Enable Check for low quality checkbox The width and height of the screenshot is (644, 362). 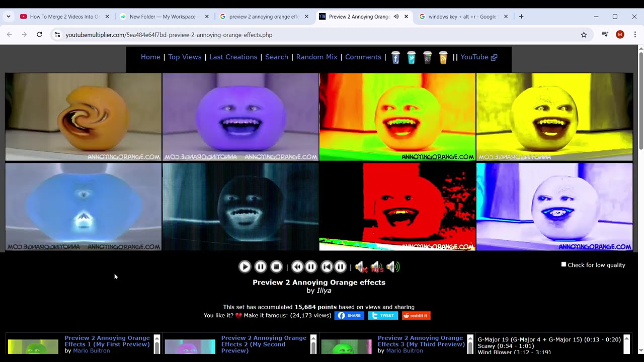point(563,264)
